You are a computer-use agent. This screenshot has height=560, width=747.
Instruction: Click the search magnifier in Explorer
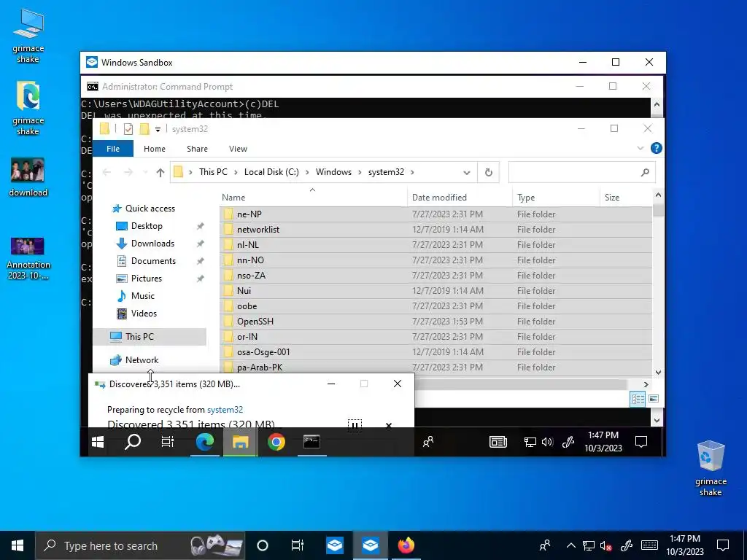pyautogui.click(x=645, y=172)
